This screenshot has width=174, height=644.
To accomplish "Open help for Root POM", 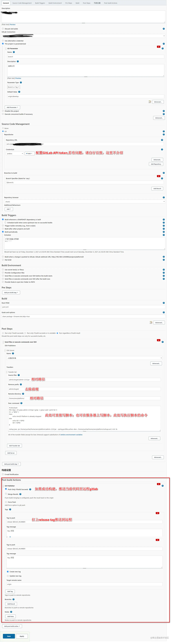I will coord(164,303).
